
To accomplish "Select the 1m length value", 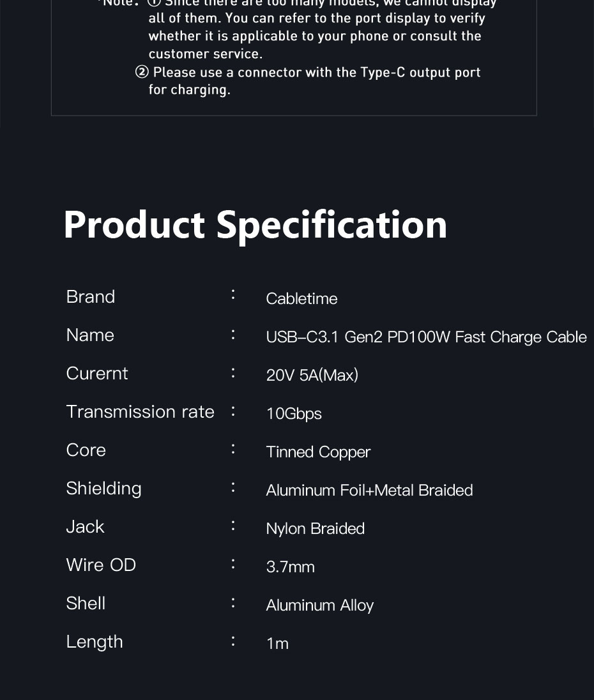I will pos(278,644).
